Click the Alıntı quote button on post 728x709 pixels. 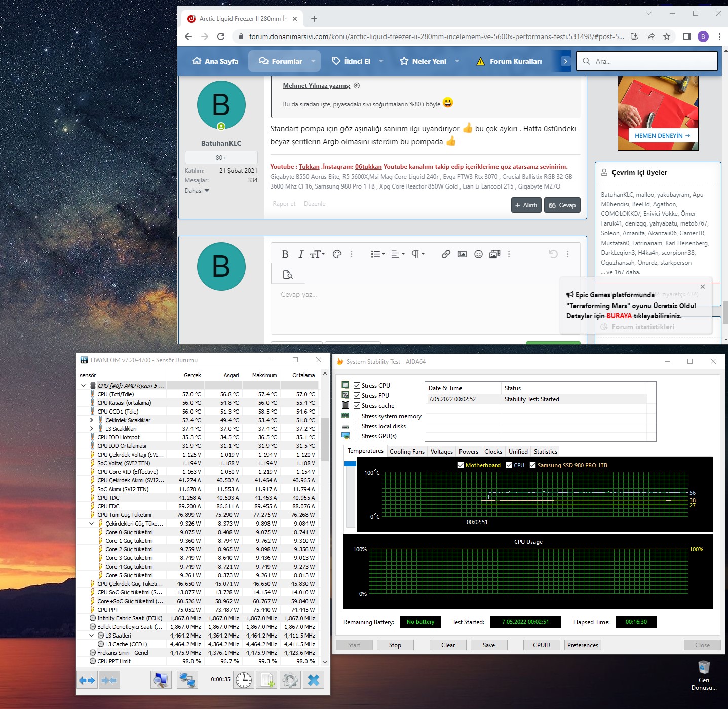pos(526,205)
